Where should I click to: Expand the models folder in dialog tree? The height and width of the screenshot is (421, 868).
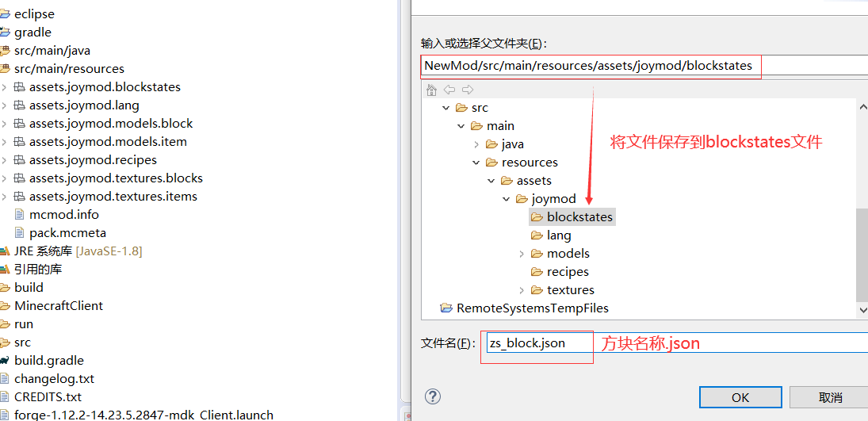pos(522,254)
